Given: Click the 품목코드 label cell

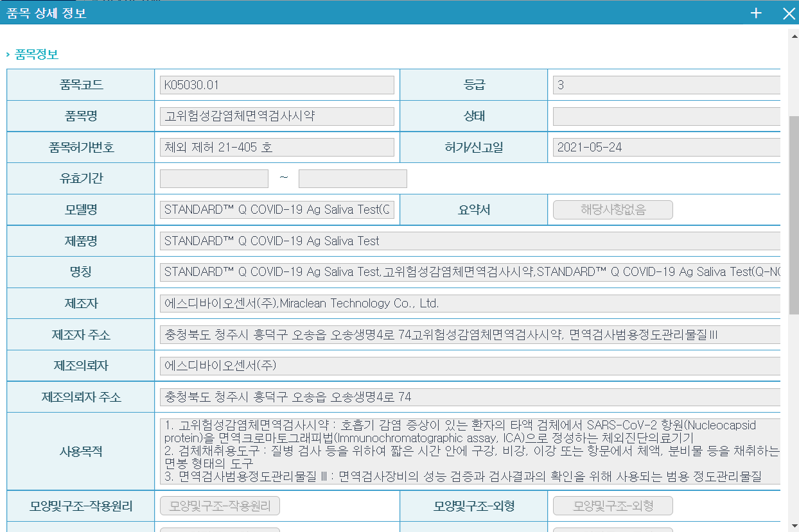Looking at the screenshot, I should 81,85.
